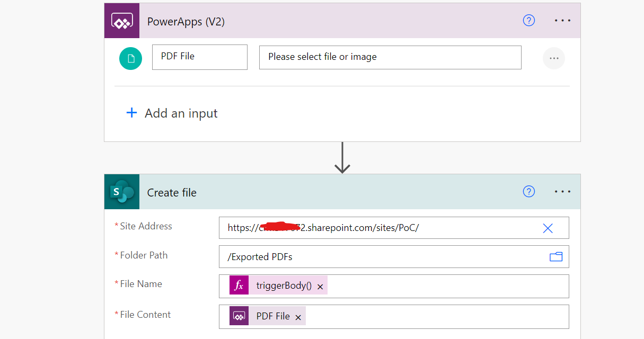Open folder picker for Folder Path

coord(555,257)
